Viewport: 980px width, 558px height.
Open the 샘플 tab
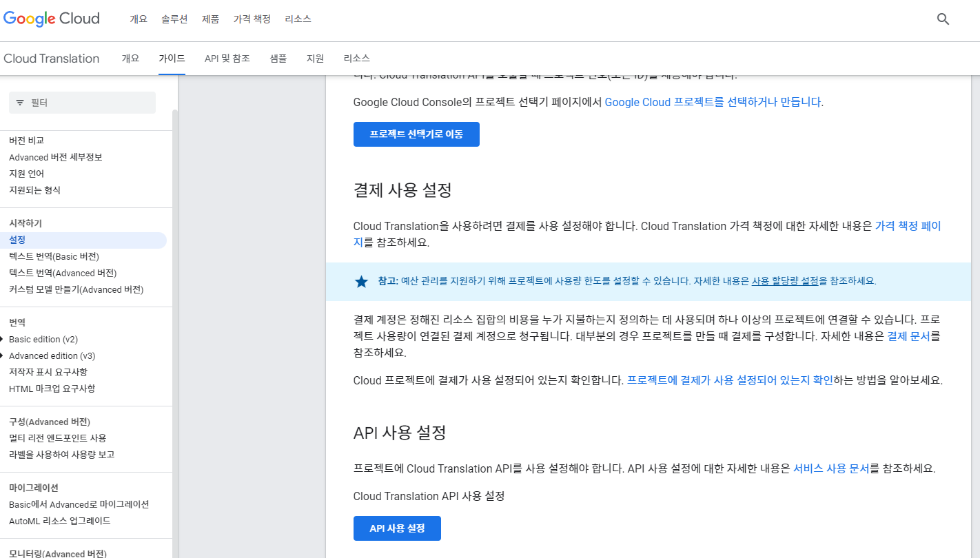pos(278,59)
